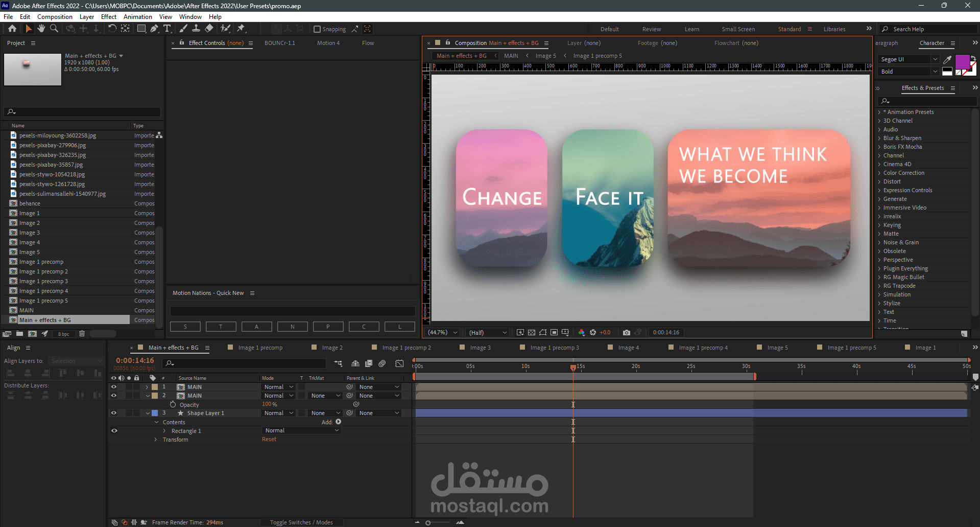Select the Zoom magnifier tool
This screenshot has width=980, height=527.
(54, 29)
